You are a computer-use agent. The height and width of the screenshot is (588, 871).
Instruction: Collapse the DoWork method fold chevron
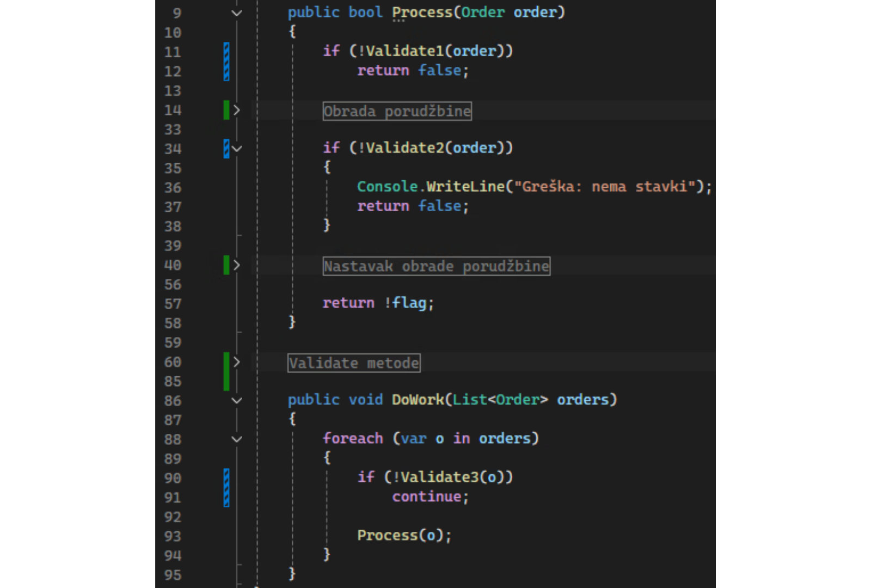pyautogui.click(x=237, y=401)
